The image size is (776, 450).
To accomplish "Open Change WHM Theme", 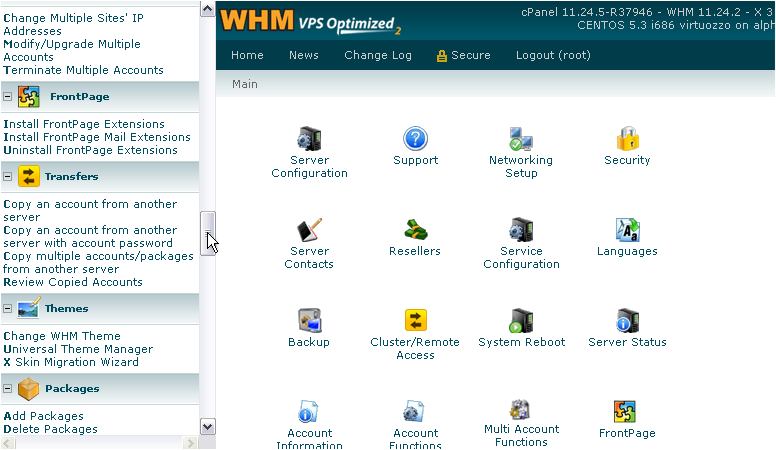I will tap(62, 336).
